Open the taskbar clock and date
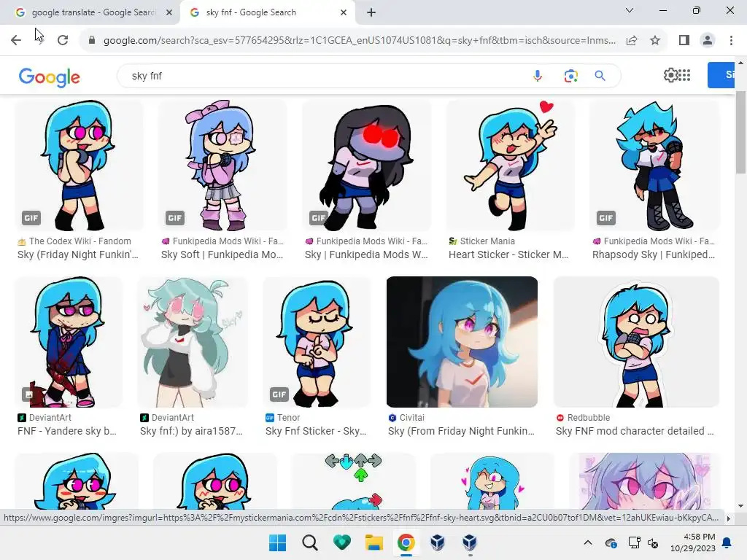The height and width of the screenshot is (560, 747). pyautogui.click(x=693, y=542)
